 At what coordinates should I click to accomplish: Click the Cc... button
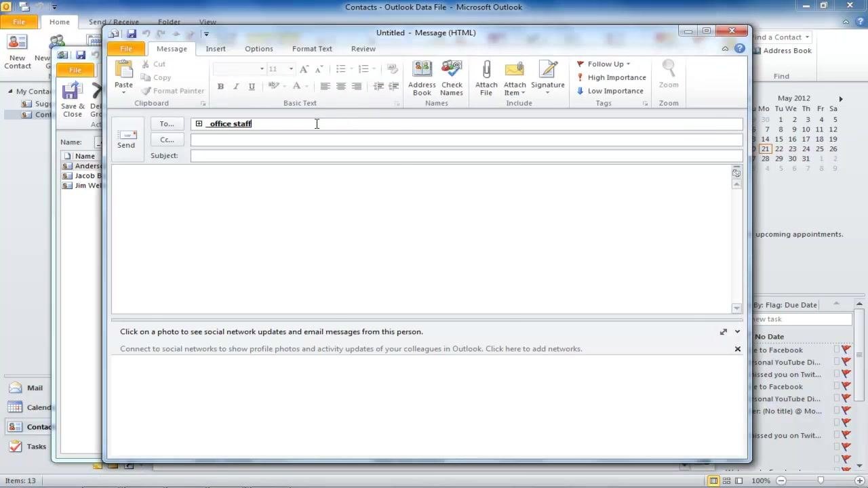pyautogui.click(x=167, y=140)
